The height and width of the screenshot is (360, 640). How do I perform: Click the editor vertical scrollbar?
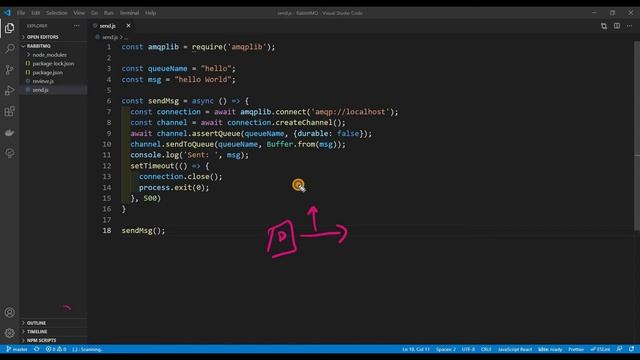(x=637, y=136)
